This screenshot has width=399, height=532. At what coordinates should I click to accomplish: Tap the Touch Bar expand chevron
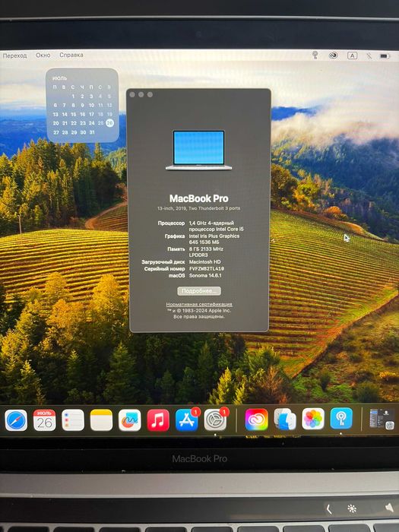328,509
